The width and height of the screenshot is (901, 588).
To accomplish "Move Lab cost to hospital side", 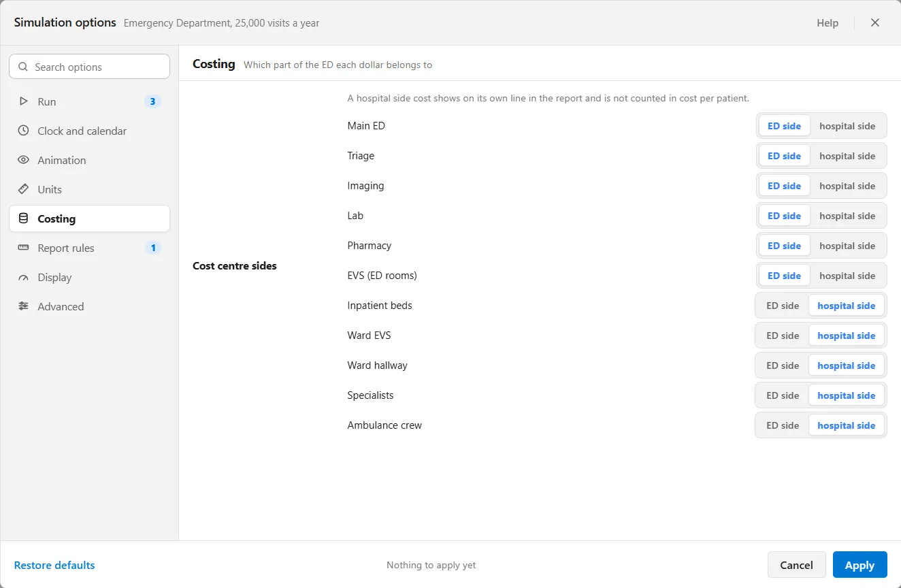I will tap(847, 216).
